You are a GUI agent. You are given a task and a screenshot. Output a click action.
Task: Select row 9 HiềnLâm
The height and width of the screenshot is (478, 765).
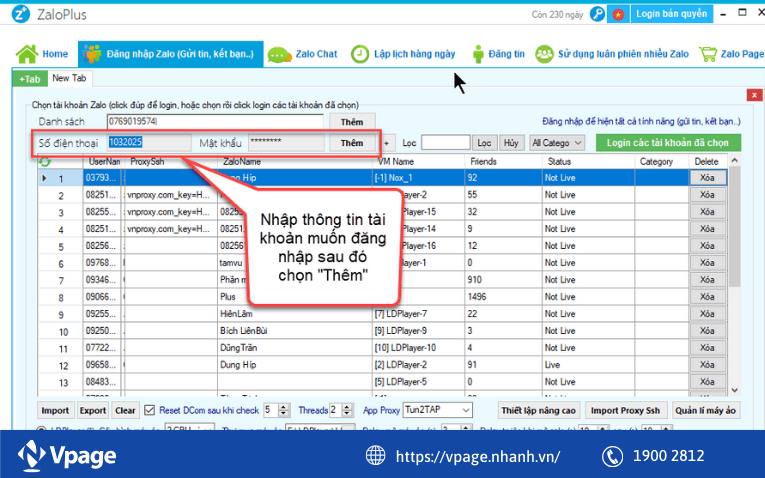coord(382,314)
